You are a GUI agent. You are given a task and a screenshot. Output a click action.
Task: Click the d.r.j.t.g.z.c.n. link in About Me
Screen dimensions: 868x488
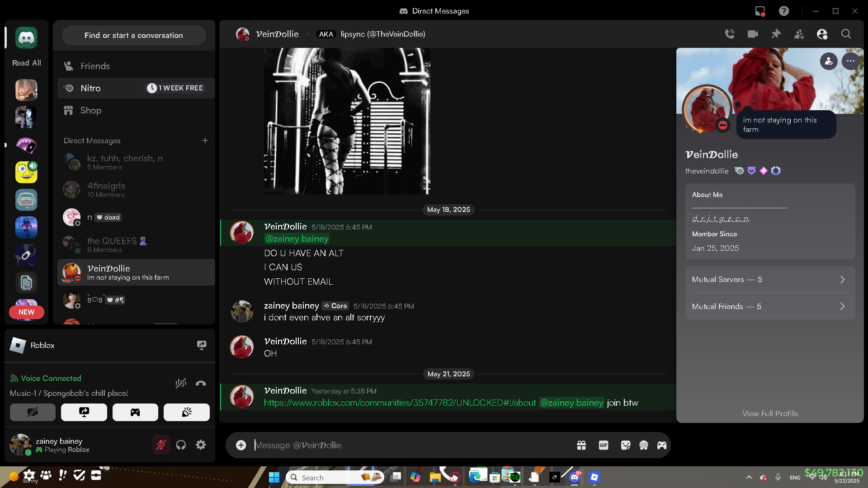[721, 219]
